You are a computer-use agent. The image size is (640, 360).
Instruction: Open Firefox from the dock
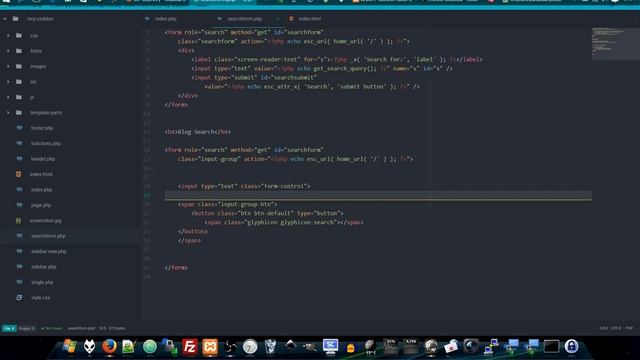[109, 347]
